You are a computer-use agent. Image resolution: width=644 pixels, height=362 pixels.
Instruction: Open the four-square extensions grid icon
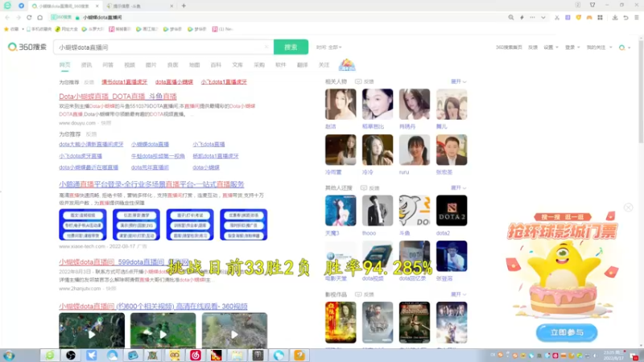click(x=600, y=18)
